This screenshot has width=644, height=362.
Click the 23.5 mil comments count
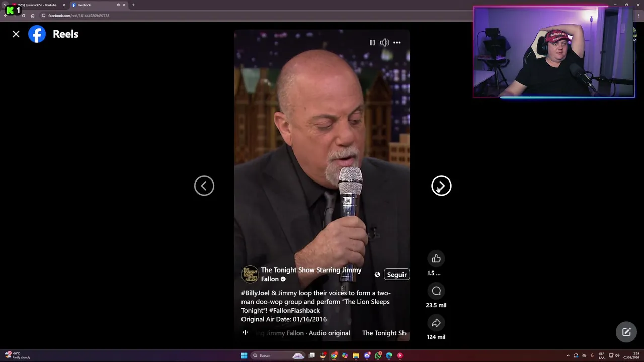pos(436,305)
